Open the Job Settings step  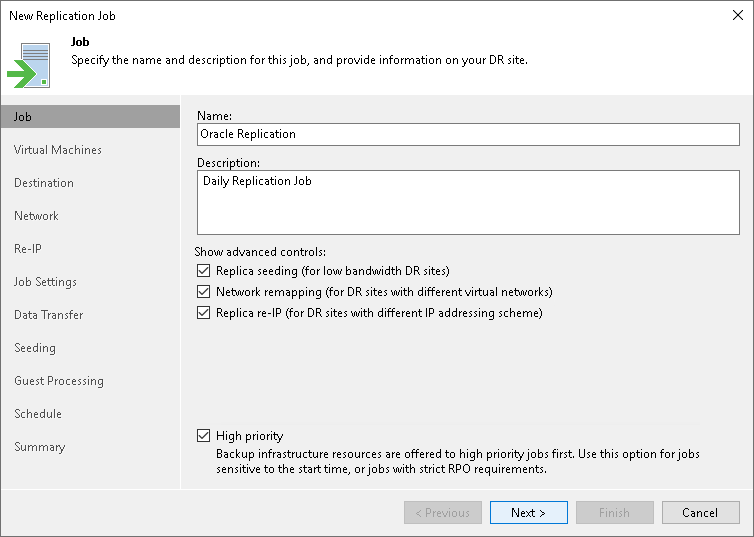[45, 282]
